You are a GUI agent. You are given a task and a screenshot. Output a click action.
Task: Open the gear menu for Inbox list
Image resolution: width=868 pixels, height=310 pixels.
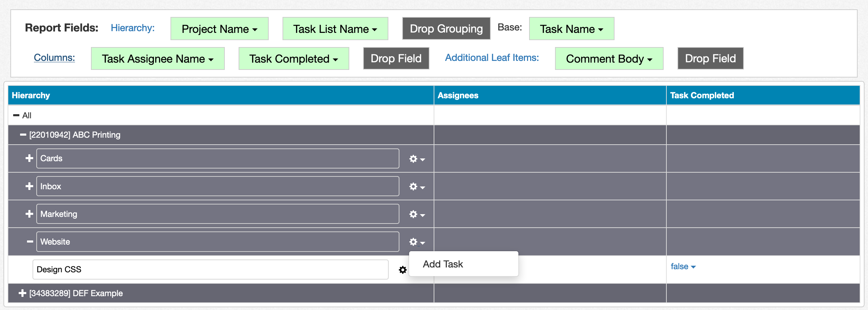[x=417, y=187]
